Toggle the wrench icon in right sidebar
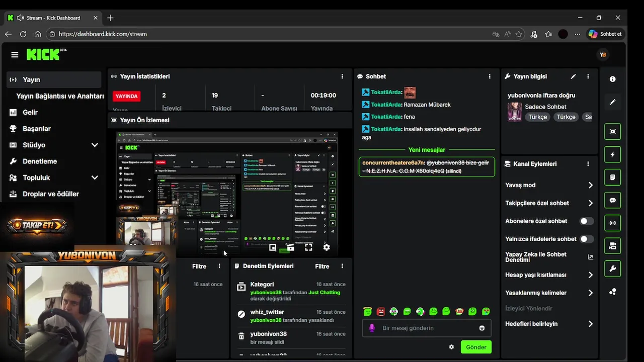 (612, 268)
